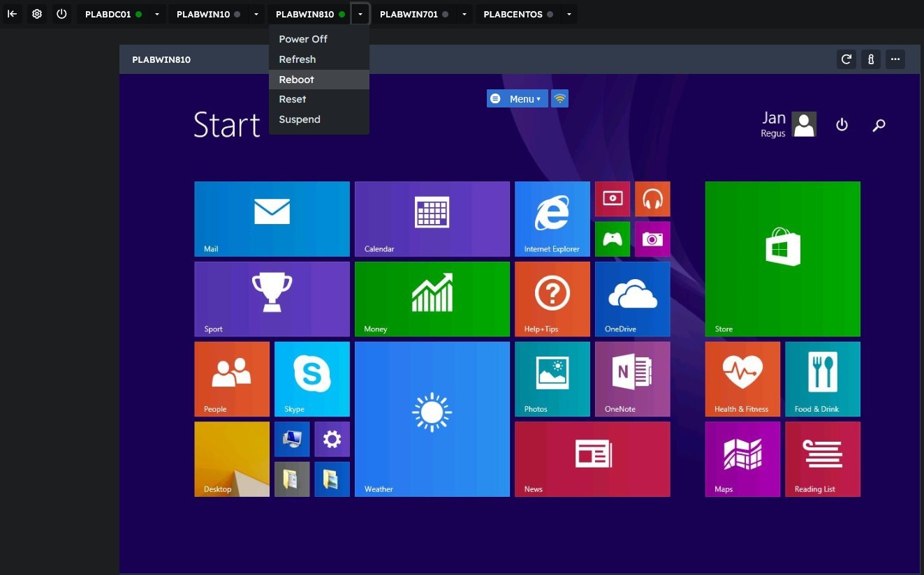Open the Photos tile
Viewport: 924px width, 575px height.
pyautogui.click(x=552, y=379)
